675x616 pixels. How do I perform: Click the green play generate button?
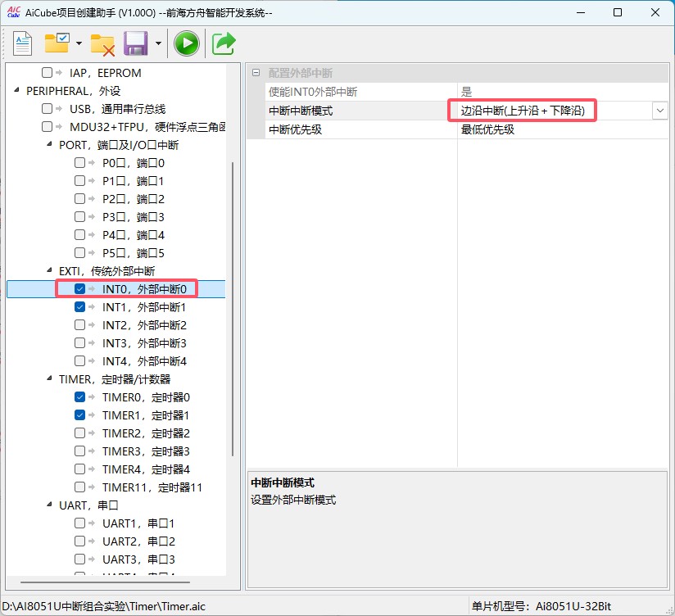(187, 43)
